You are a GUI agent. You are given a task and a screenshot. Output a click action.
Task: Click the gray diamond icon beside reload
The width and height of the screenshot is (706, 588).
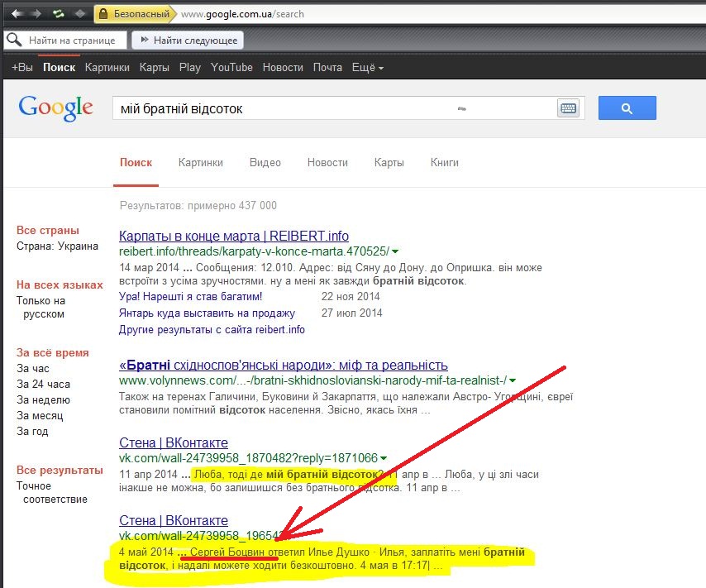[x=80, y=14]
